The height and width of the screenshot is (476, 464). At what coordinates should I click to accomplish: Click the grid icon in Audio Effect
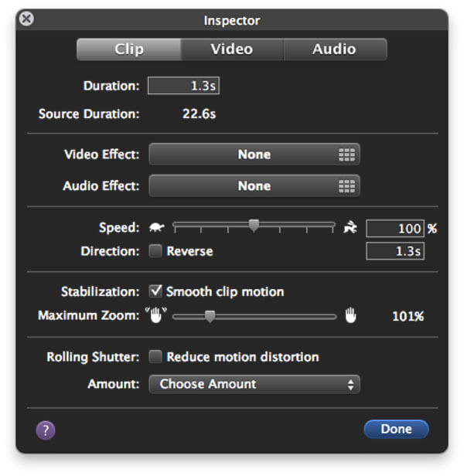tap(347, 186)
